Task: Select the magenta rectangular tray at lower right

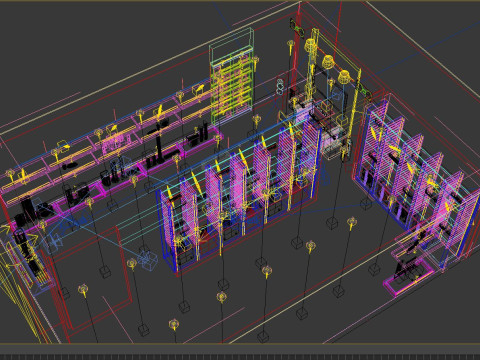Action: [408, 277]
